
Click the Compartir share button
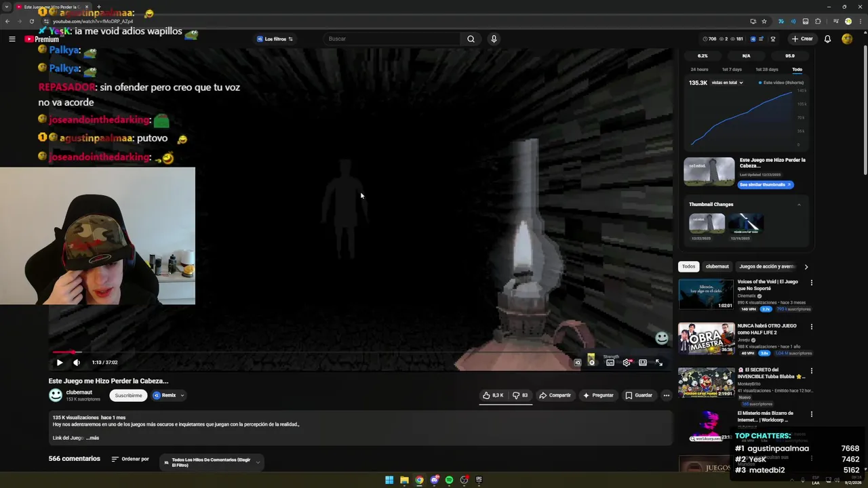pyautogui.click(x=555, y=395)
